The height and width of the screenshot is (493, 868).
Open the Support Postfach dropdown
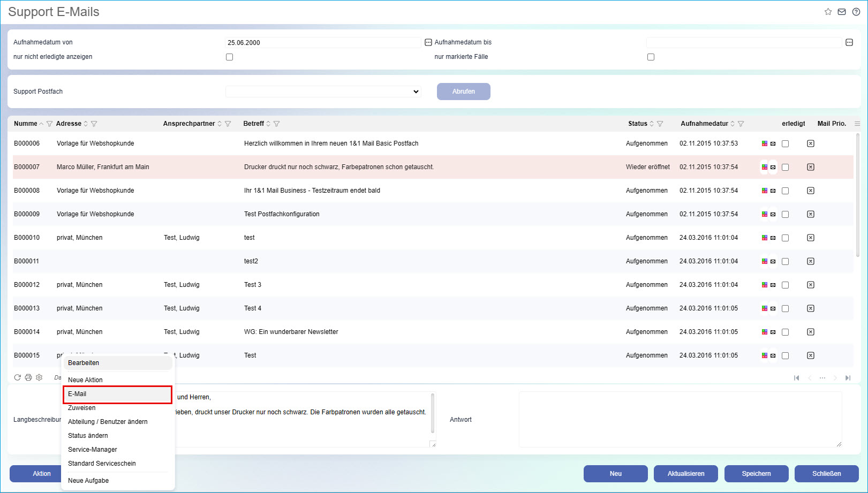click(x=323, y=92)
